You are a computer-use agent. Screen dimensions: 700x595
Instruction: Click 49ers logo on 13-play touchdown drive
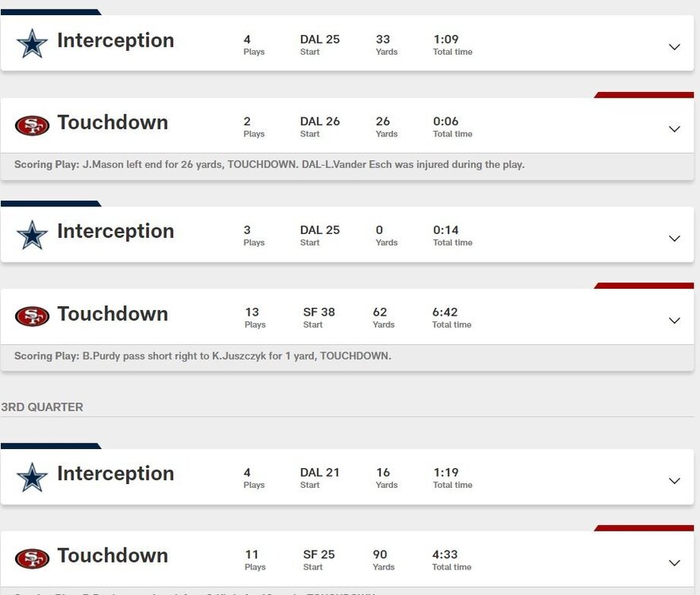click(x=33, y=317)
